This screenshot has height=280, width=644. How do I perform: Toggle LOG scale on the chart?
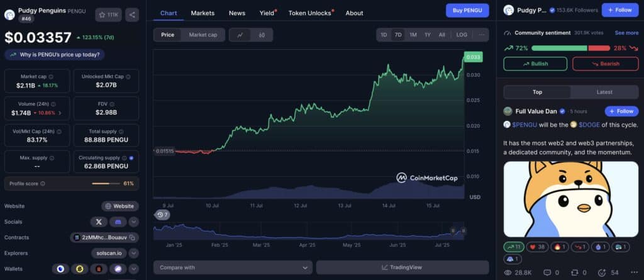tap(462, 35)
